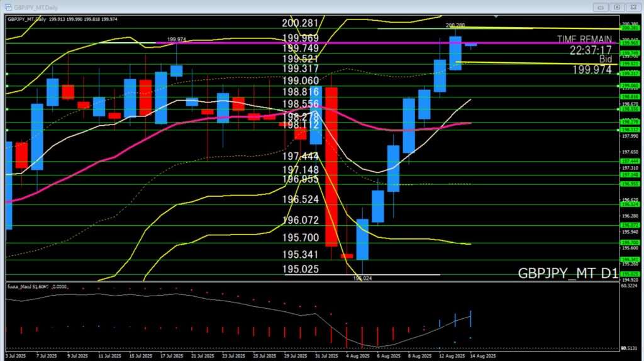Click the '195.025' price level label

point(300,269)
